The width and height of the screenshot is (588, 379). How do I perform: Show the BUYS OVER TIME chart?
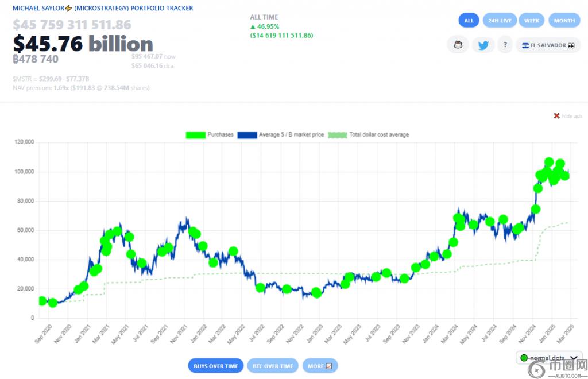pyautogui.click(x=215, y=366)
